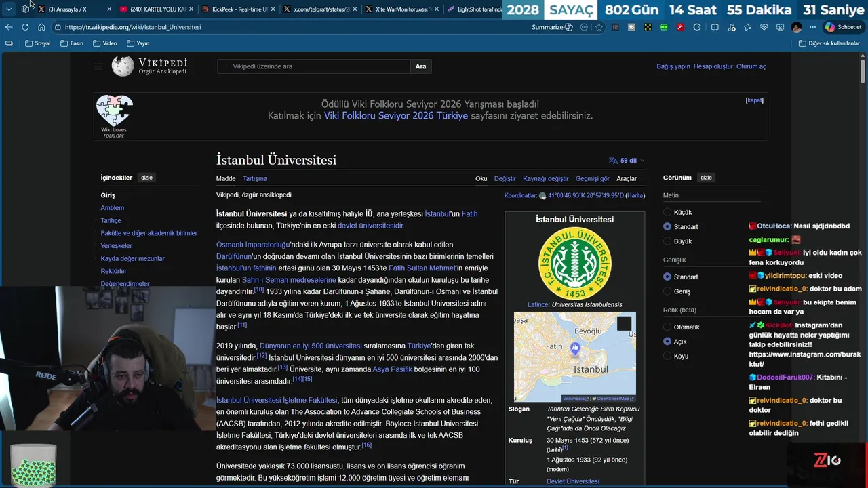Screen dimensions: 868x488
Task: Dismiss the banner using kapat
Action: click(755, 100)
